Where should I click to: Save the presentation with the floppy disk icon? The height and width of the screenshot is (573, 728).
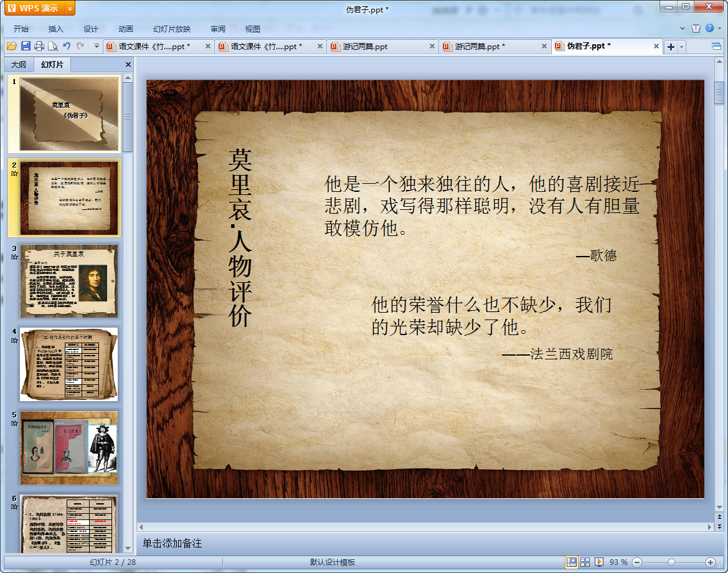26,46
